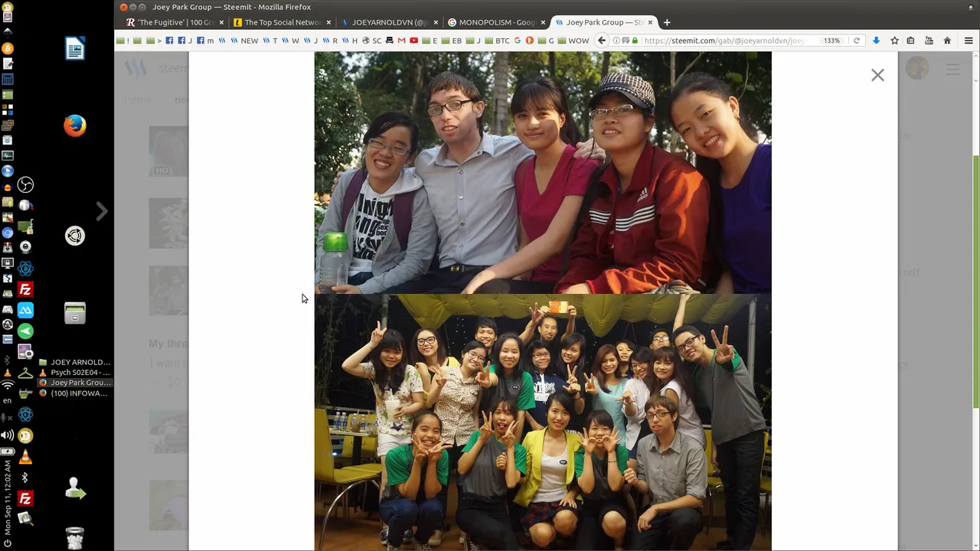
Task: Launch OBS Studio from the dock
Action: coord(25,184)
